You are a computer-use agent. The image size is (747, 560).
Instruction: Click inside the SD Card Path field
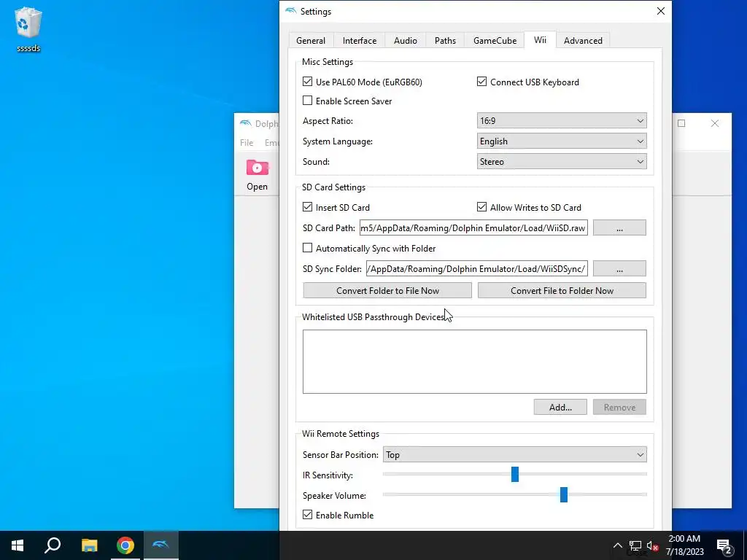473,227
